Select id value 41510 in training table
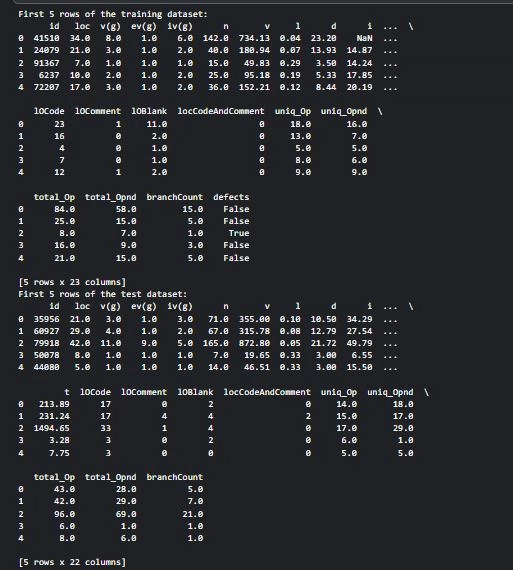Image resolution: width=513 pixels, height=570 pixels. click(x=46, y=38)
